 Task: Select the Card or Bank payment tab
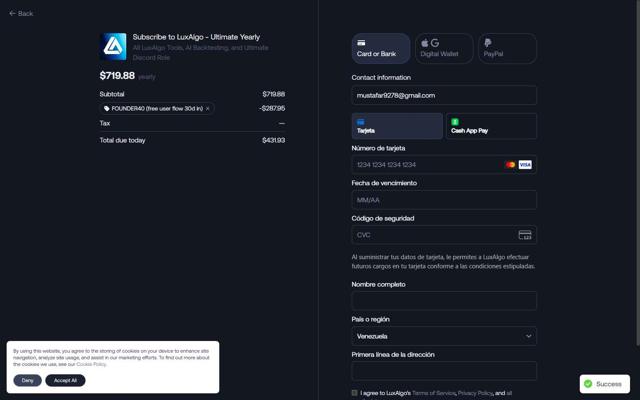click(x=381, y=49)
